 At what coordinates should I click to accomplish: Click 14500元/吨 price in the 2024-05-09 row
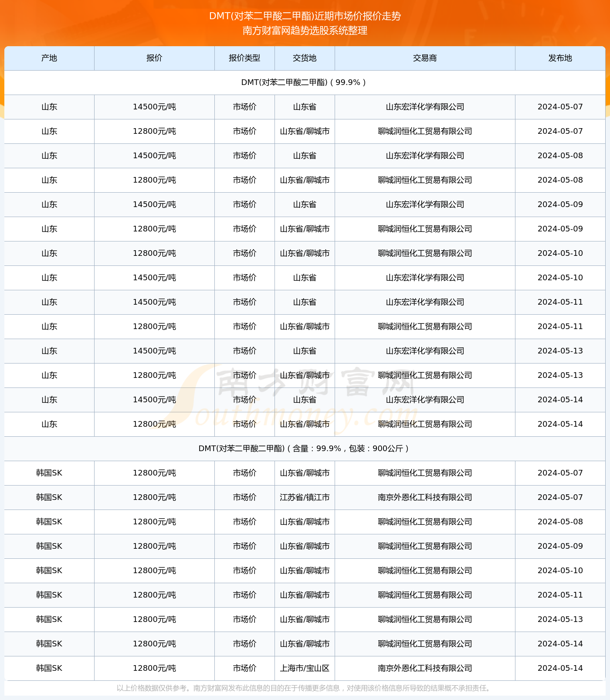(154, 204)
